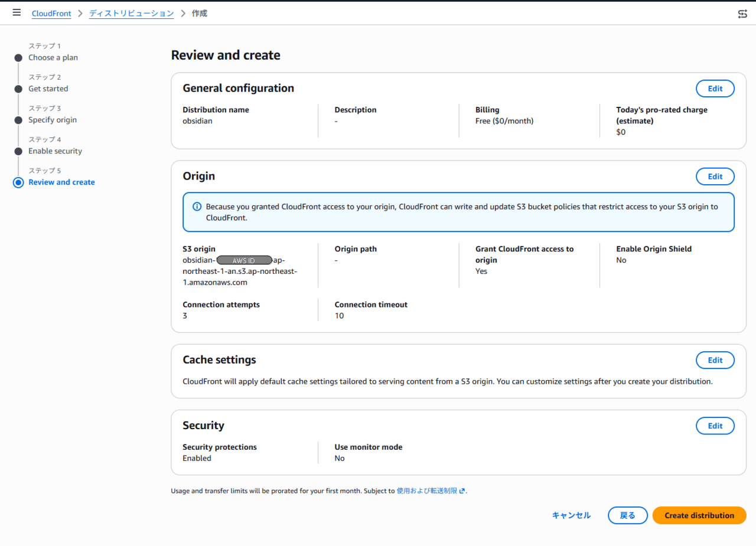756x546 pixels.
Task: Click the Create distribution button
Action: point(699,515)
